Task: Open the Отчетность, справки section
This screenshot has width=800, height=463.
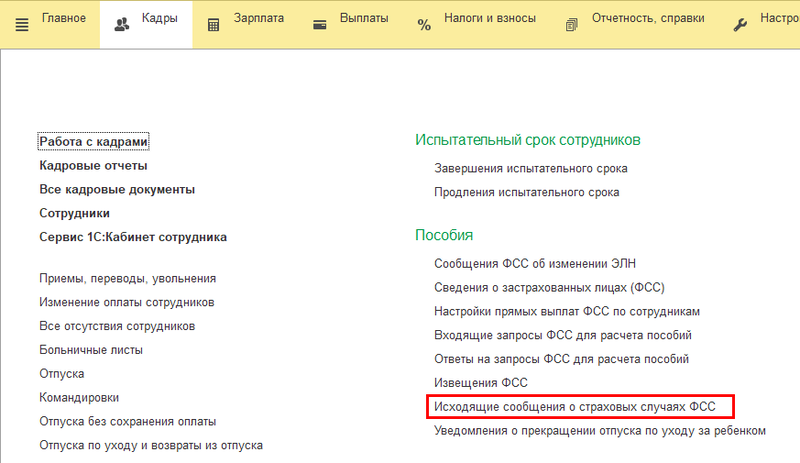Action: pos(648,18)
